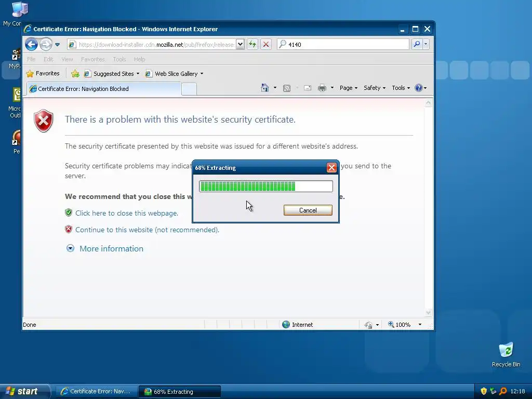
Task: Open the zoom level 100% control
Action: (x=400, y=325)
